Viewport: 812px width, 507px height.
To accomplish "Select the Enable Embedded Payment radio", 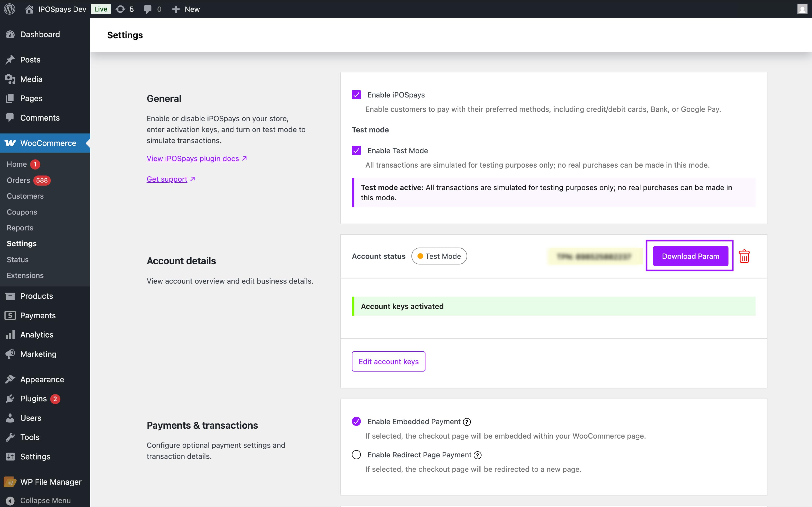I will 356,421.
